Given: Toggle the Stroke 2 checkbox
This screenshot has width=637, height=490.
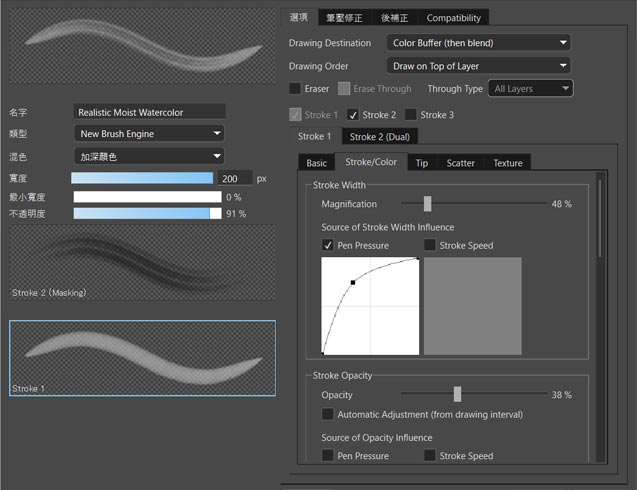Looking at the screenshot, I should (353, 115).
